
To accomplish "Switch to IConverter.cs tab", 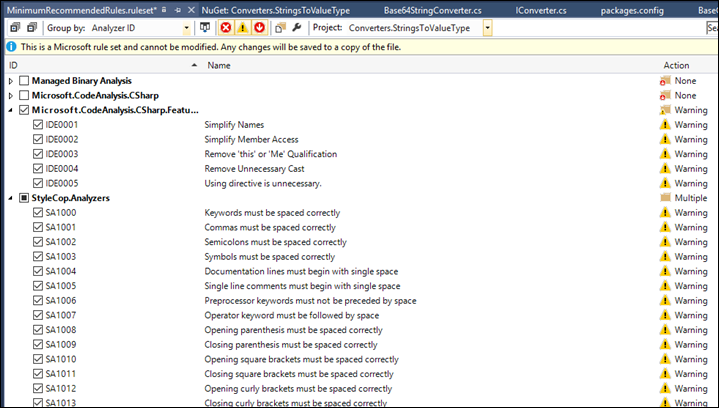I will click(541, 10).
